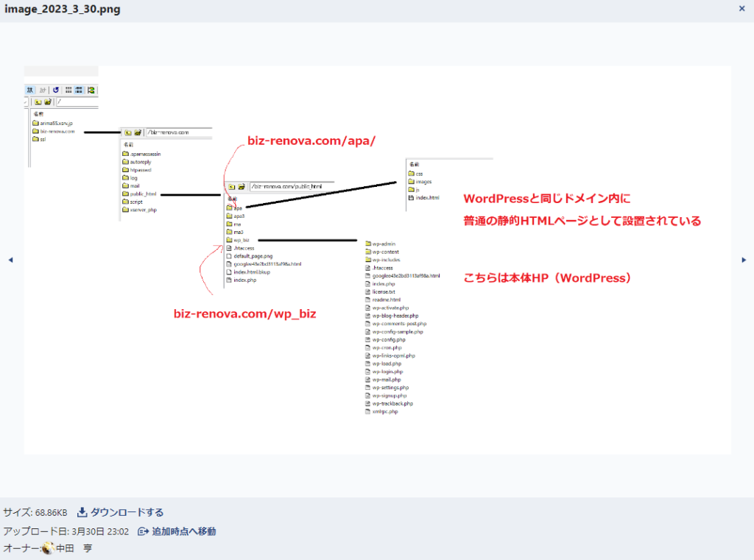The image size is (754, 560).
Task: Click wp-mail.php in the file list
Action: [x=383, y=380]
